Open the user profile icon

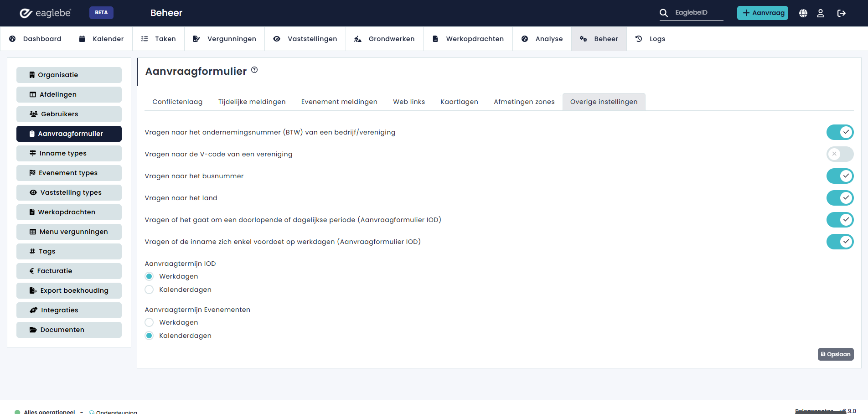[821, 13]
